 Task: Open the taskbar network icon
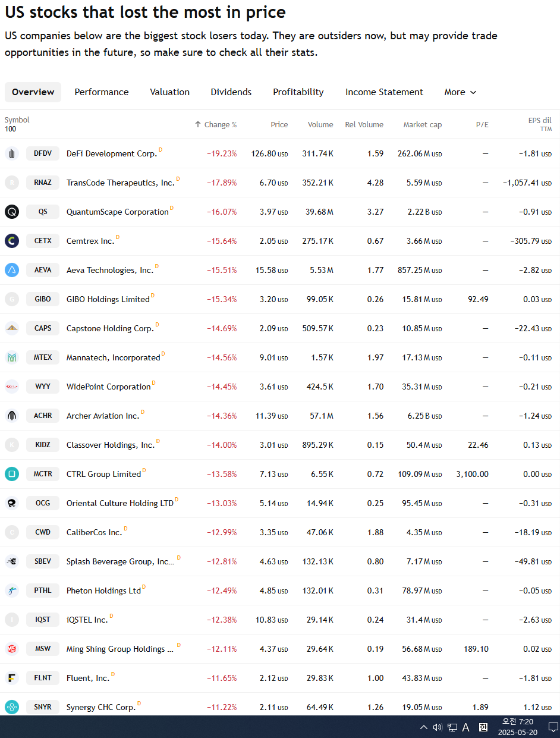pos(452,727)
